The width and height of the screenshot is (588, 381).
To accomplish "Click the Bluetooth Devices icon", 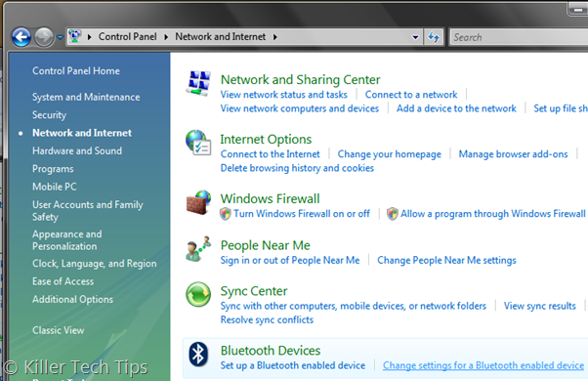I will (x=198, y=354).
